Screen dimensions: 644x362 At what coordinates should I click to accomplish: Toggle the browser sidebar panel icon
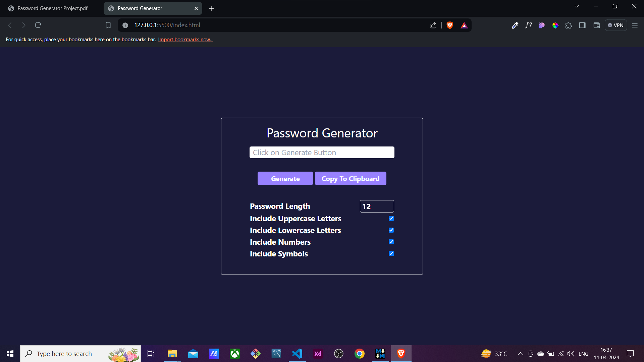582,25
